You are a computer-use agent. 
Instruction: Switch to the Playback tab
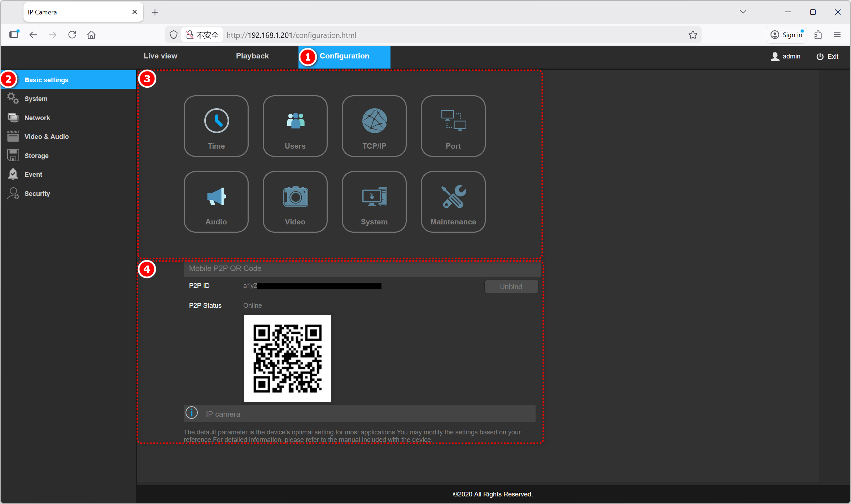[252, 56]
